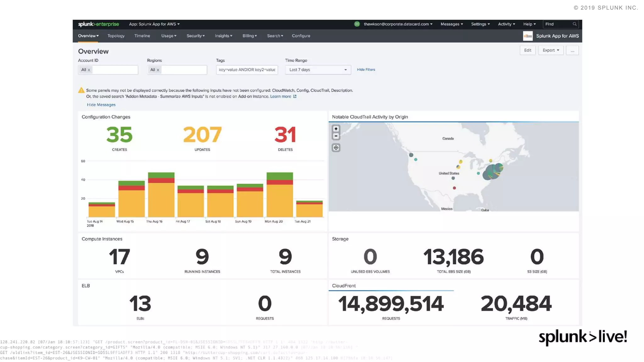Screen dimensions: 644x362
Task: Click the warning triangle icon
Action: 81,90
